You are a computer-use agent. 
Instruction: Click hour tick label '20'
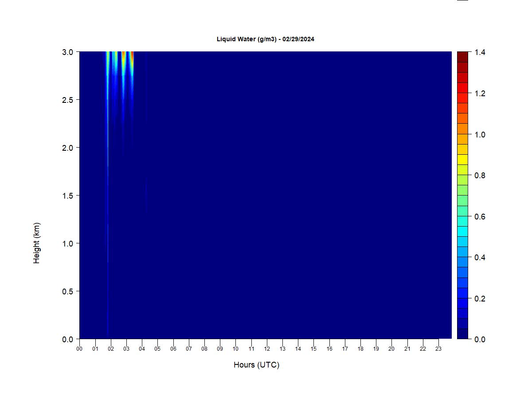tap(391, 349)
